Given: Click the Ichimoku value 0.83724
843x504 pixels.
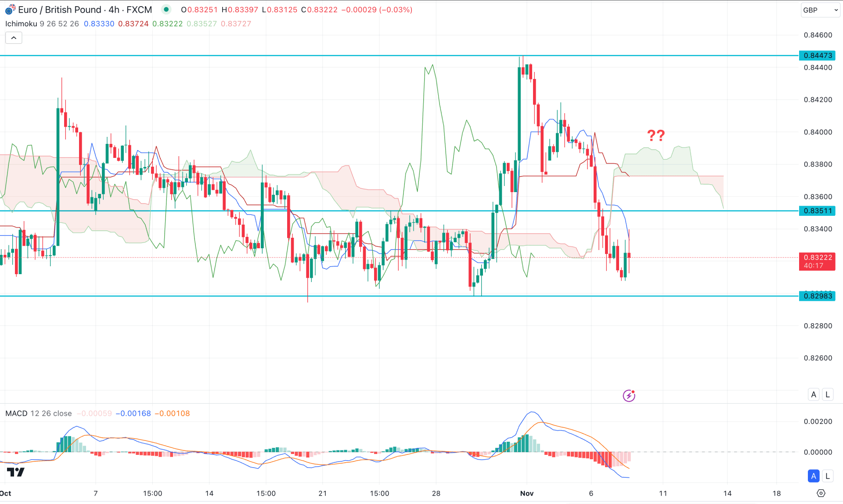Looking at the screenshot, I should tap(133, 24).
